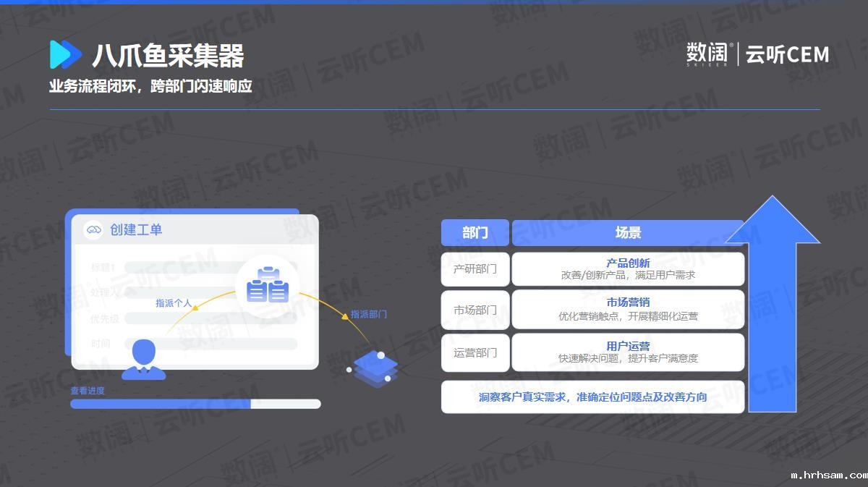Open the 市场营销 scenario card
This screenshot has width=868, height=487.
[x=628, y=310]
